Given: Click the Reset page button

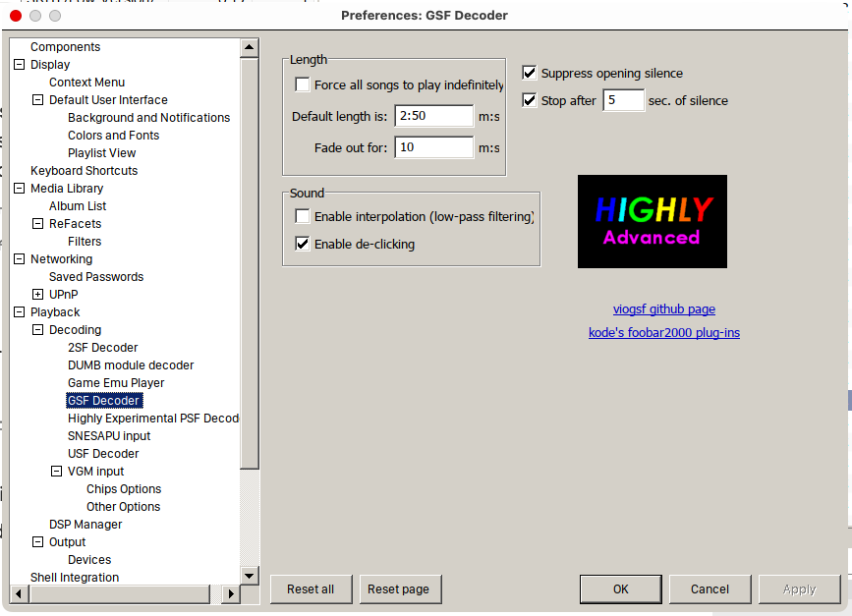Looking at the screenshot, I should coord(398,589).
